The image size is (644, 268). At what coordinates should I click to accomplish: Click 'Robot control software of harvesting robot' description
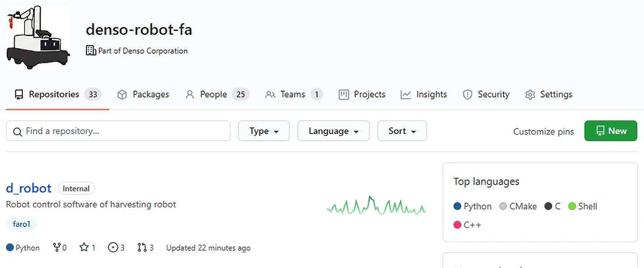pyautogui.click(x=91, y=205)
